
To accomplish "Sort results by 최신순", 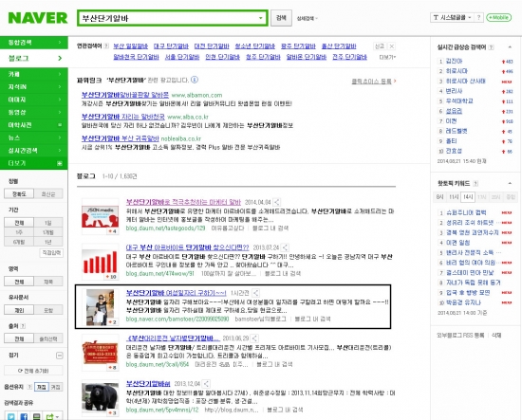I will point(48,193).
